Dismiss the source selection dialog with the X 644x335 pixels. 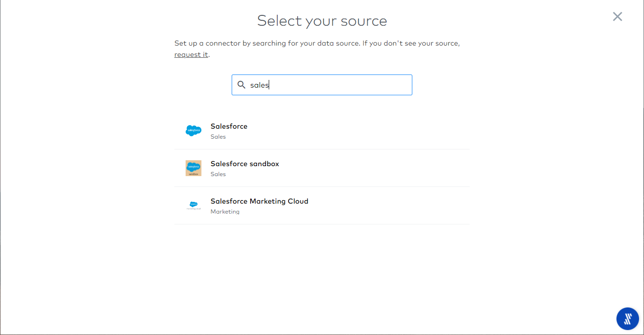(617, 16)
